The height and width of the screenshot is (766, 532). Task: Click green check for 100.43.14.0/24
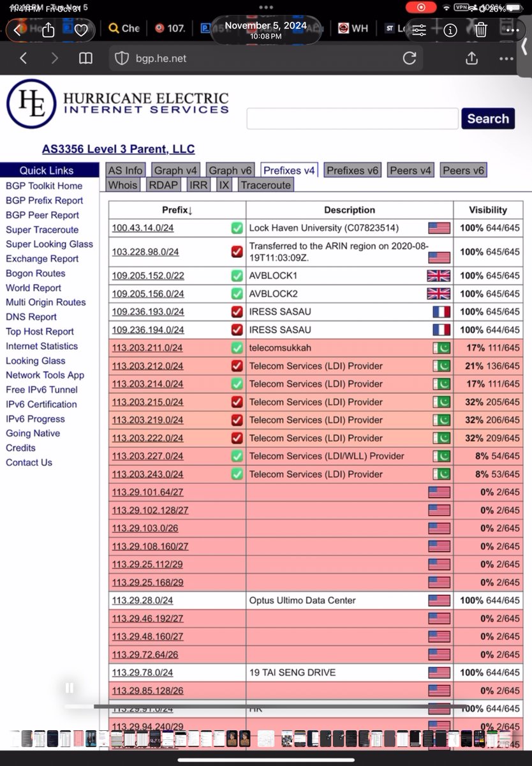tap(237, 228)
